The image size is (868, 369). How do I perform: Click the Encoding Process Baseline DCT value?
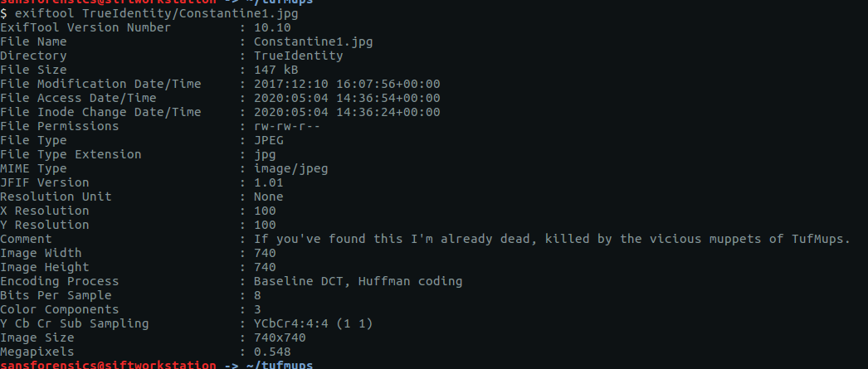tap(358, 281)
